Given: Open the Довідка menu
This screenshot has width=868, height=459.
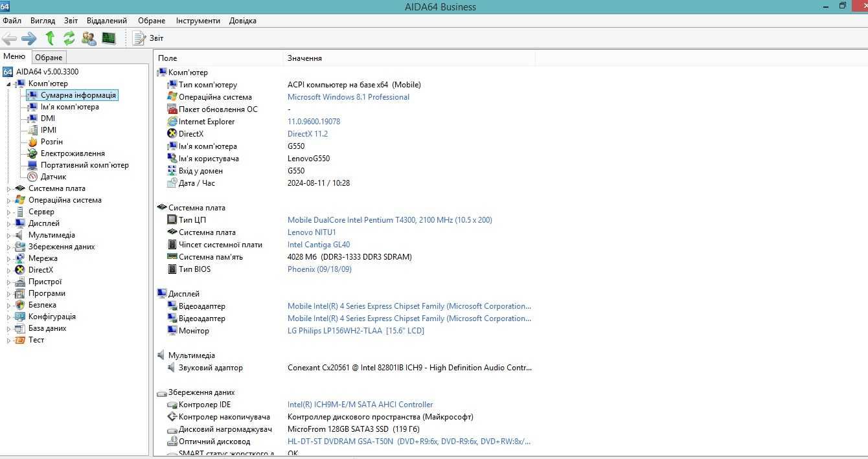Looking at the screenshot, I should tap(243, 21).
